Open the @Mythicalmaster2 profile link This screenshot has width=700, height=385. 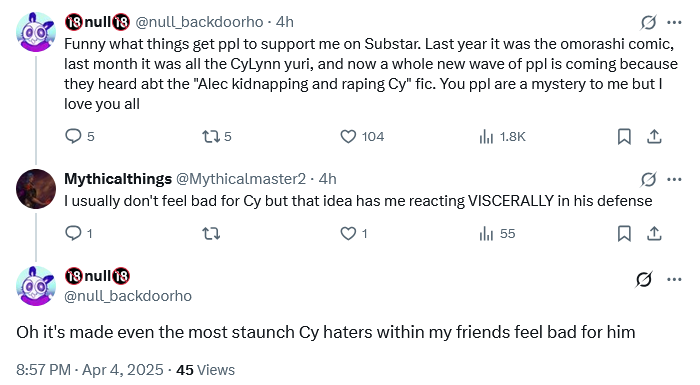241,179
